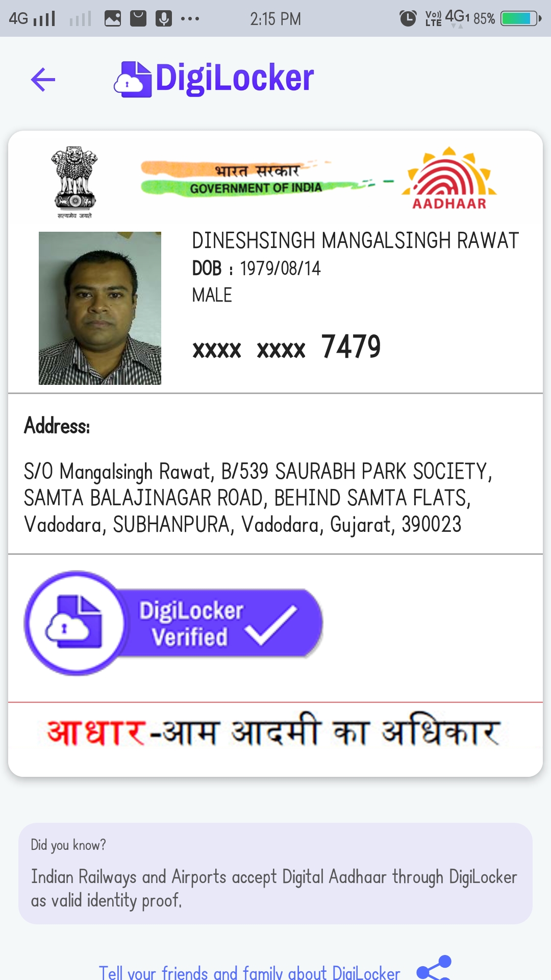Tap the masked Aadhaar number ending 7479
The width and height of the screenshot is (551, 980).
click(x=286, y=347)
